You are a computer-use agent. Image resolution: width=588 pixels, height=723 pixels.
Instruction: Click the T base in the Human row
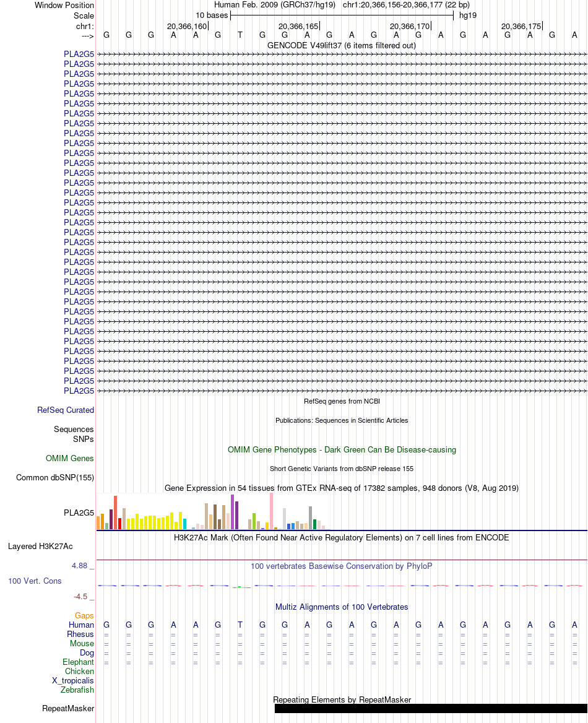click(240, 625)
